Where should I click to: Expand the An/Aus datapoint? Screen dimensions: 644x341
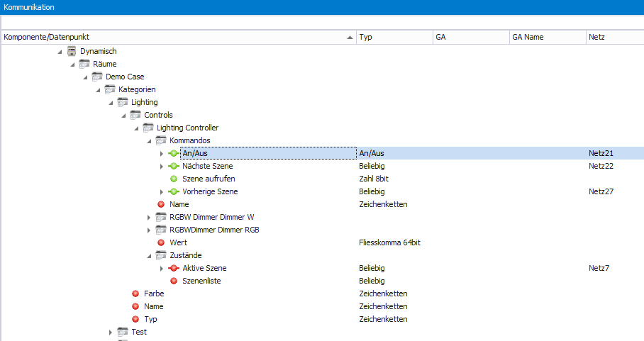(162, 153)
